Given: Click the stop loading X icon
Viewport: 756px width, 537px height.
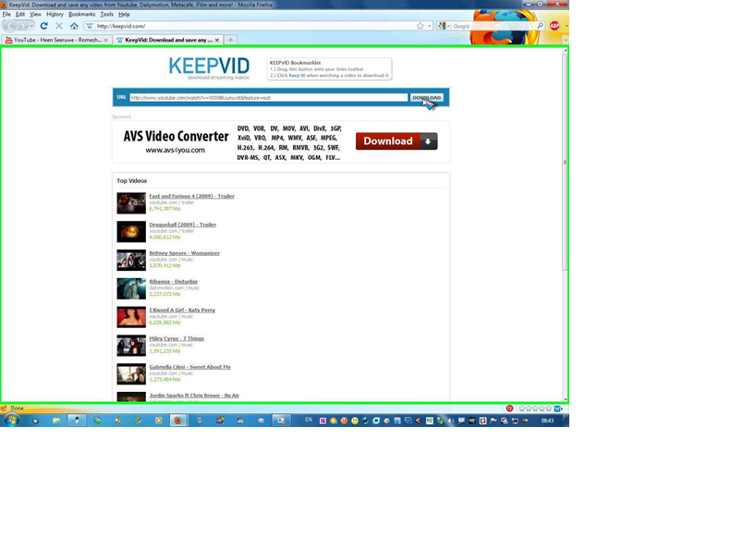Looking at the screenshot, I should 58,26.
